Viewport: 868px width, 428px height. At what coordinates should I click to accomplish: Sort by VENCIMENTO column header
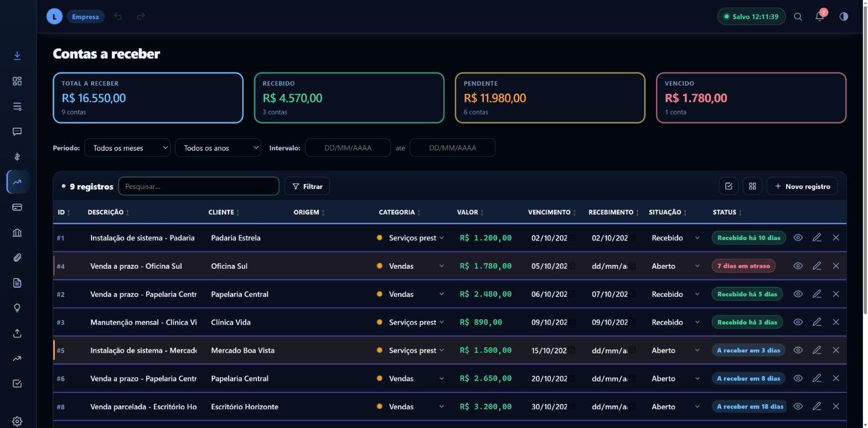[552, 212]
